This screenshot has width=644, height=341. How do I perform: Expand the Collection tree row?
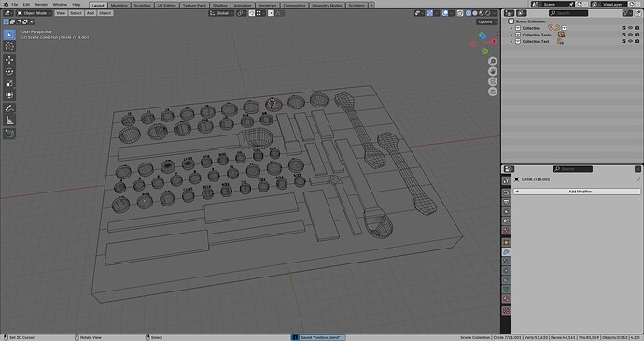pyautogui.click(x=511, y=28)
